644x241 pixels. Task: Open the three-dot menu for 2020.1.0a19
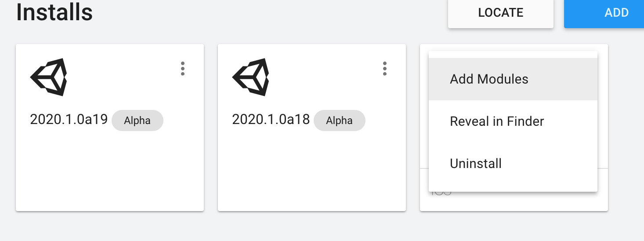(183, 69)
